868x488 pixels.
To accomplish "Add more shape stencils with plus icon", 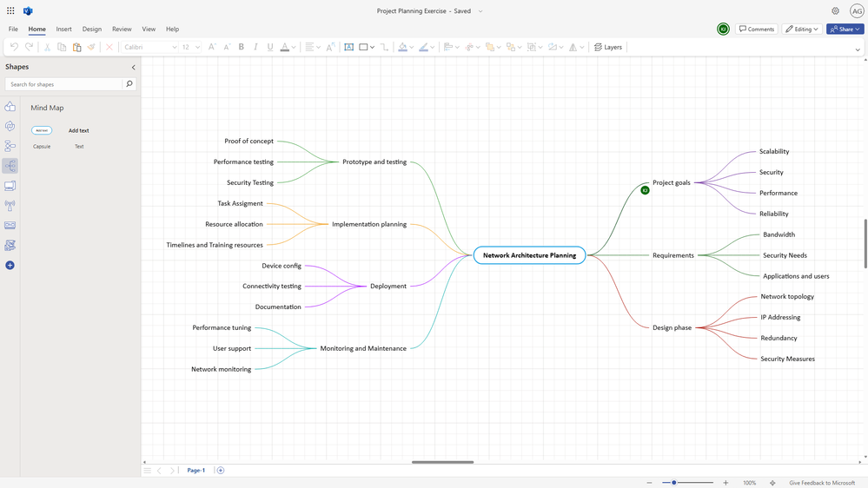I will click(x=10, y=265).
